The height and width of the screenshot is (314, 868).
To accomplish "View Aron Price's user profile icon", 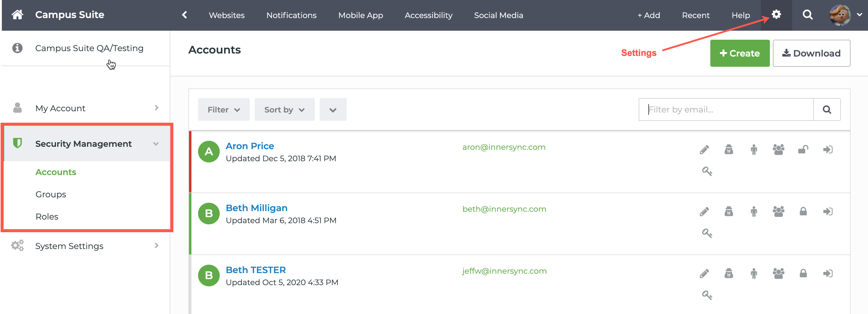I will 754,150.
